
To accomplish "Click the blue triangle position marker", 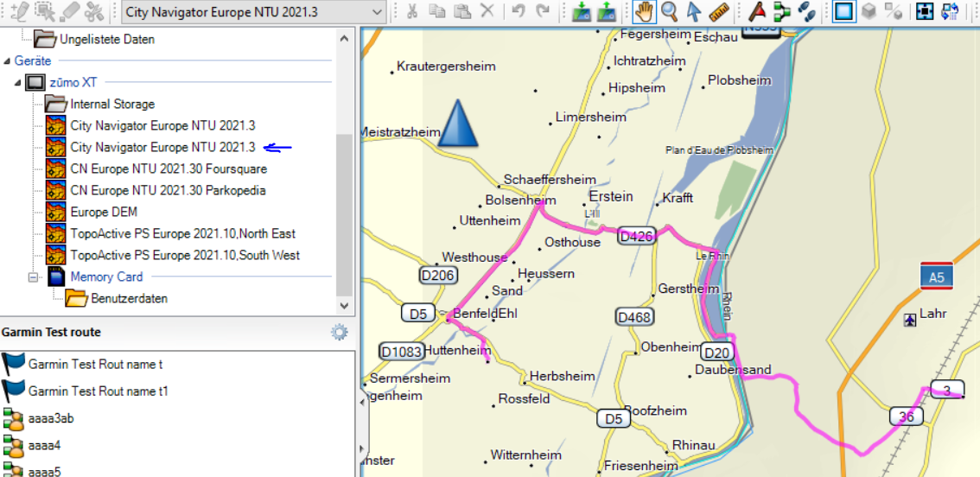I will pyautogui.click(x=457, y=124).
